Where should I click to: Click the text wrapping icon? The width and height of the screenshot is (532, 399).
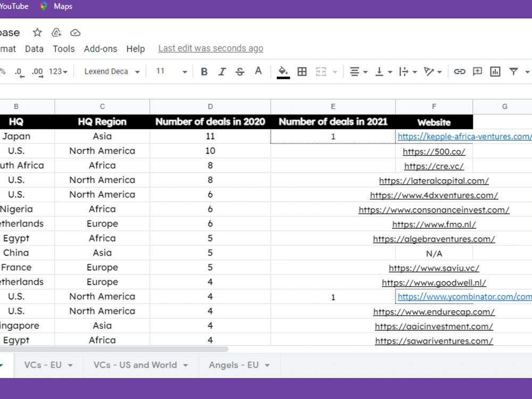point(404,72)
